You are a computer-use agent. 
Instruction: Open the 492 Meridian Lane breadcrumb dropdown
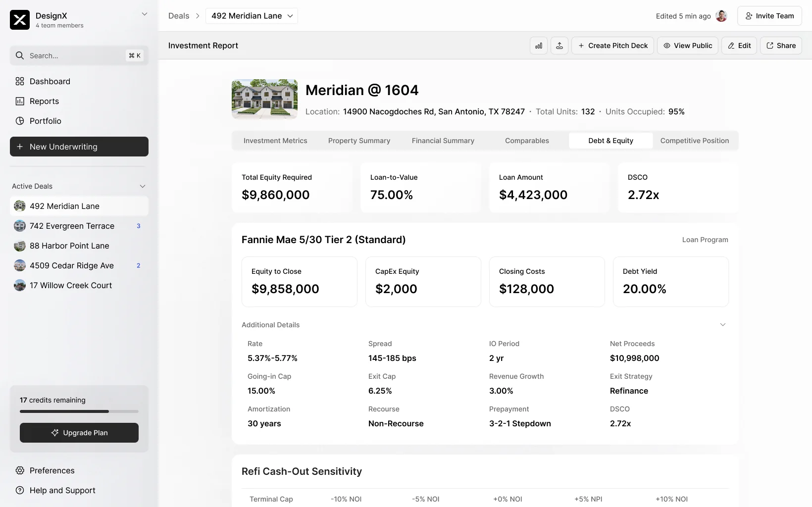[x=252, y=16]
